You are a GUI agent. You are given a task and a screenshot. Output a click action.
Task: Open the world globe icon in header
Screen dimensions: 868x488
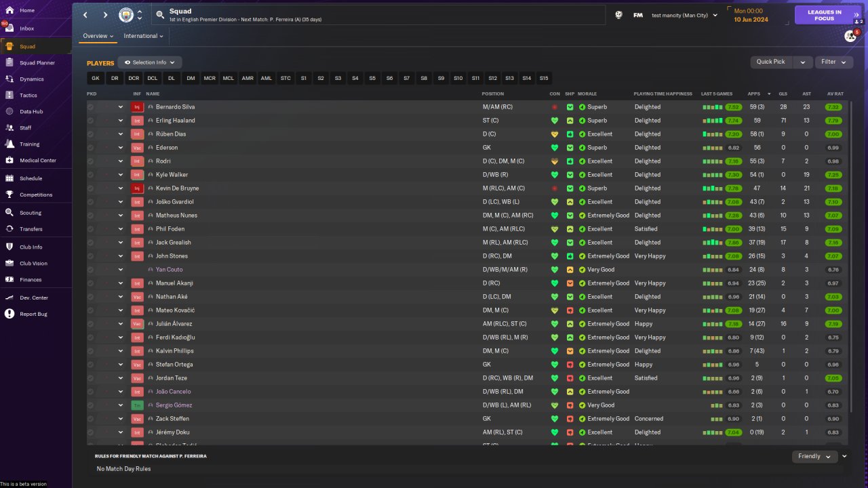(618, 15)
